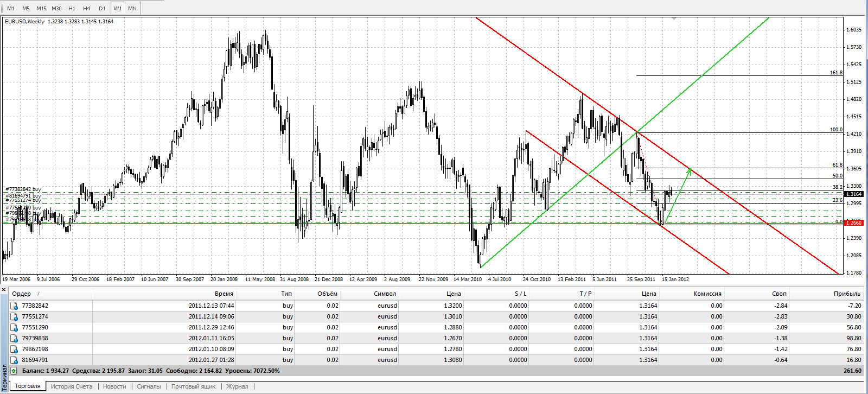
Task: Close the Terminal panel with the X
Action: (4, 290)
